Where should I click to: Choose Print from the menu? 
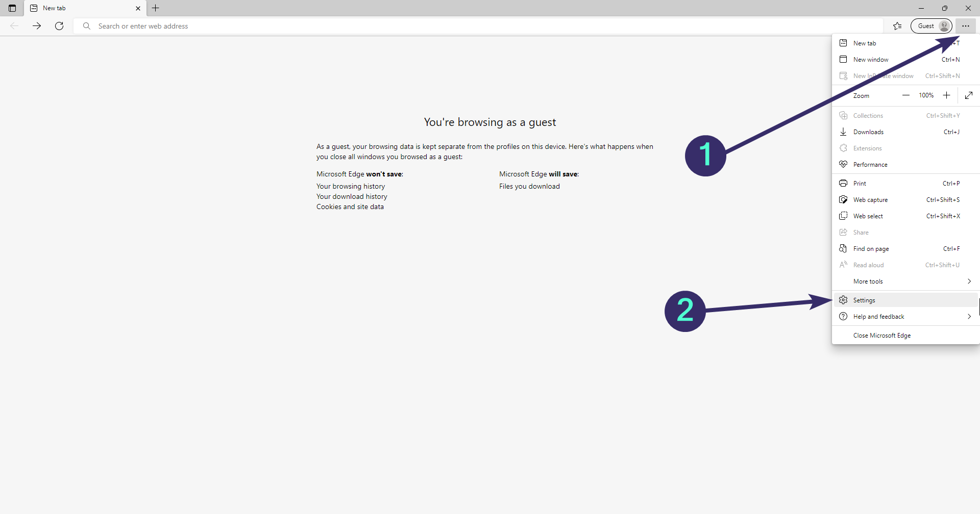tap(860, 184)
